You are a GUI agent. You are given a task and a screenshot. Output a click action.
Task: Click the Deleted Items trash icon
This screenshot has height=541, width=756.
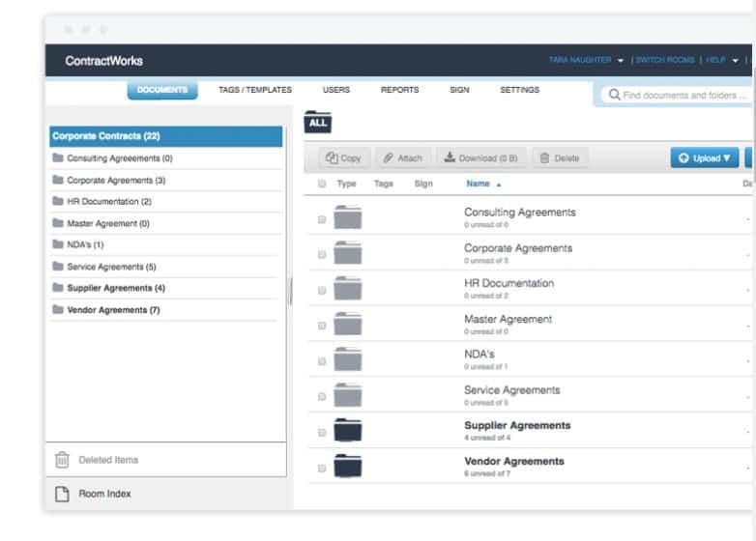(x=62, y=460)
